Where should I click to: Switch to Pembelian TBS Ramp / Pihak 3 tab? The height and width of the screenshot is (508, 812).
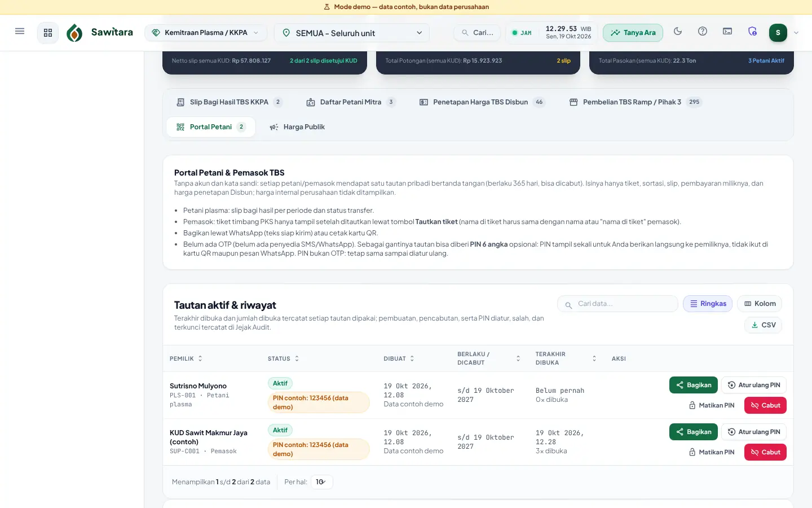[x=635, y=102]
